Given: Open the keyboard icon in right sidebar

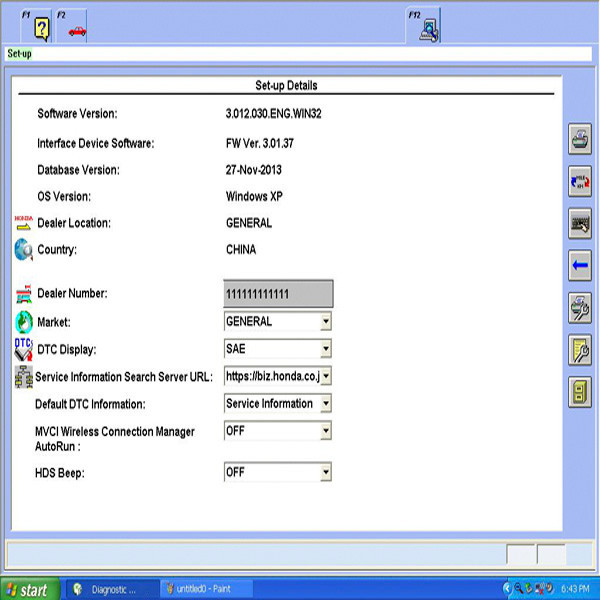Looking at the screenshot, I should [580, 224].
